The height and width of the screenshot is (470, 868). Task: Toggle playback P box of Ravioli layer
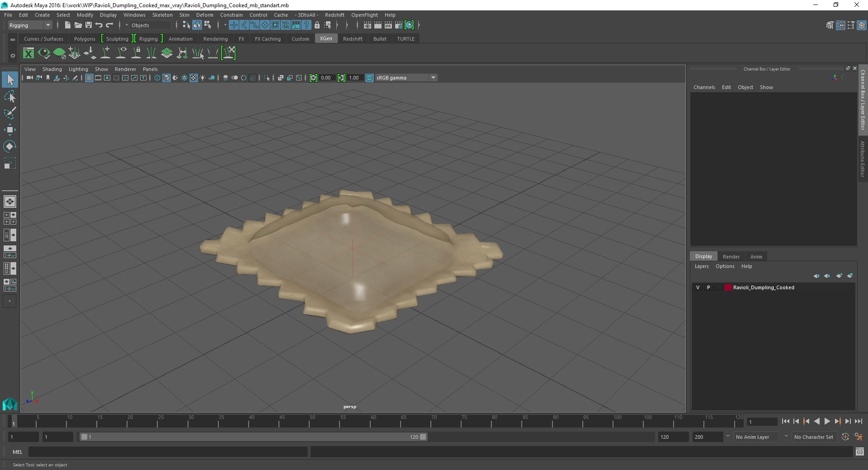(x=708, y=287)
